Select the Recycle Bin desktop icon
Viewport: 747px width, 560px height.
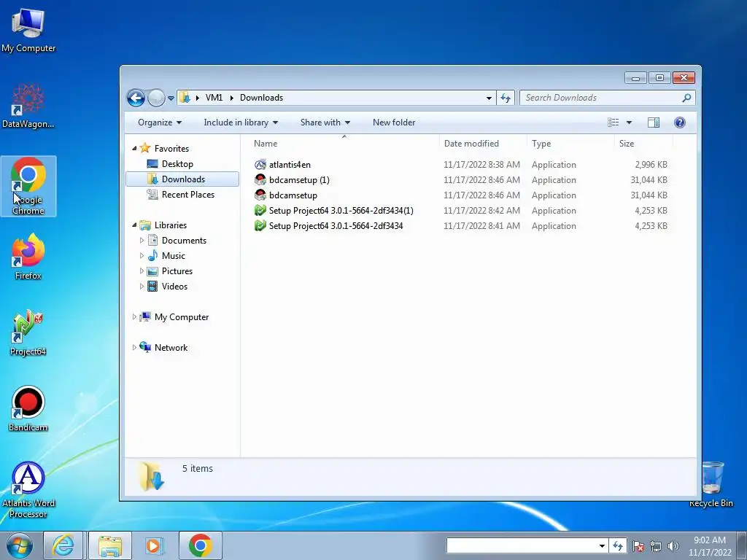tap(711, 484)
